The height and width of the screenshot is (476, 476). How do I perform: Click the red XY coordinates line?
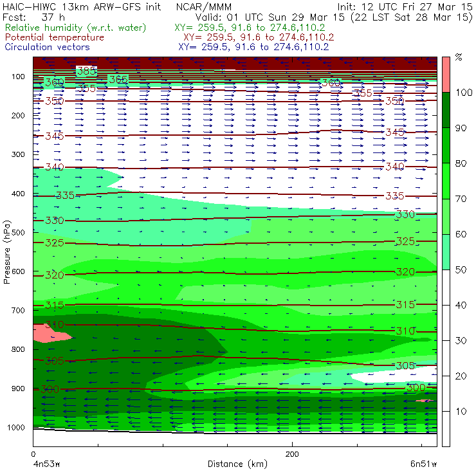tap(259, 37)
